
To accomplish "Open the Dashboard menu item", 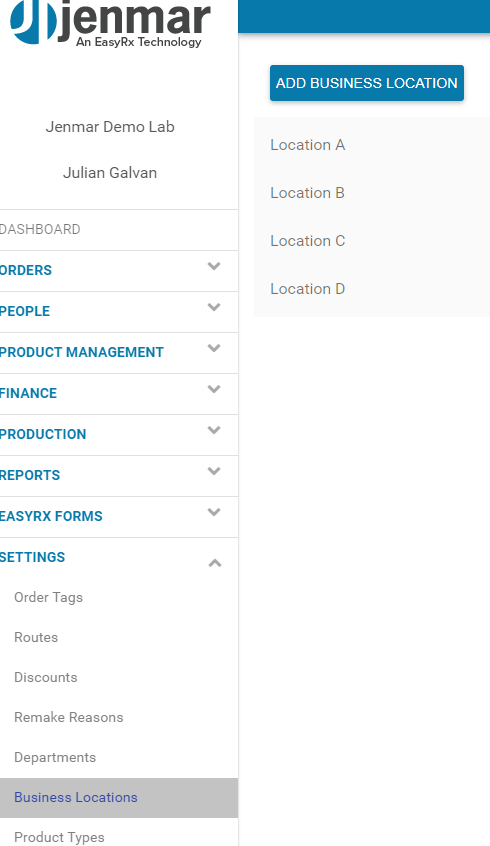I will pyautogui.click(x=40, y=229).
